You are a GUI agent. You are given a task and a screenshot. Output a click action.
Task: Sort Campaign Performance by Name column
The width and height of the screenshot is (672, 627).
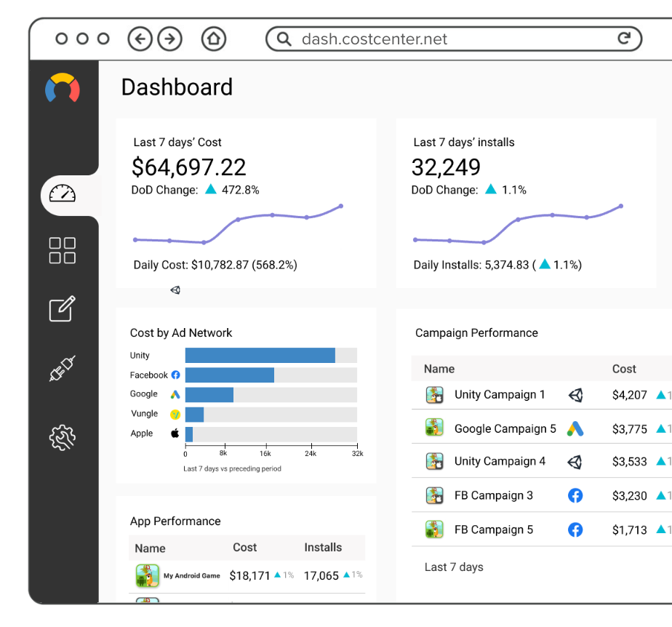pyautogui.click(x=439, y=369)
